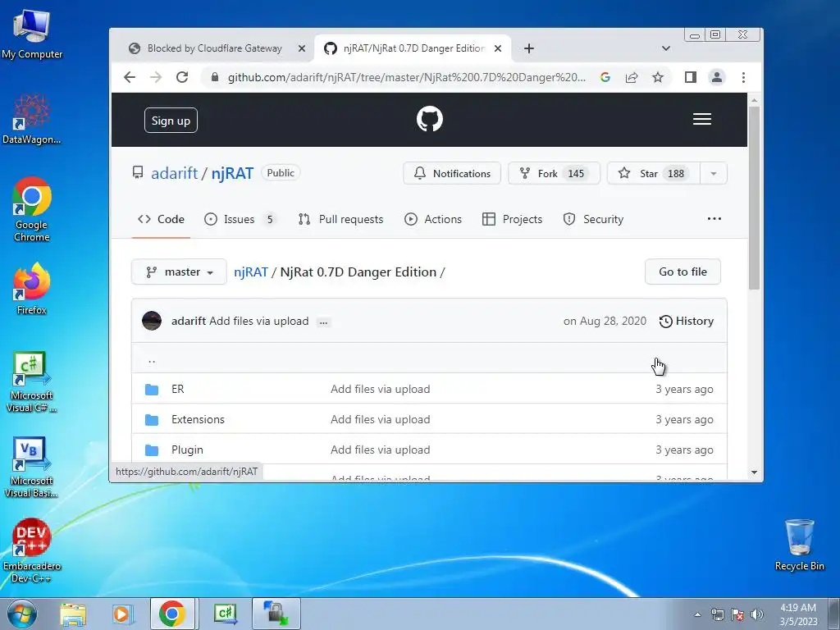Open the hamburger menu in the GitHub header
The image size is (840, 630).
[x=702, y=119]
